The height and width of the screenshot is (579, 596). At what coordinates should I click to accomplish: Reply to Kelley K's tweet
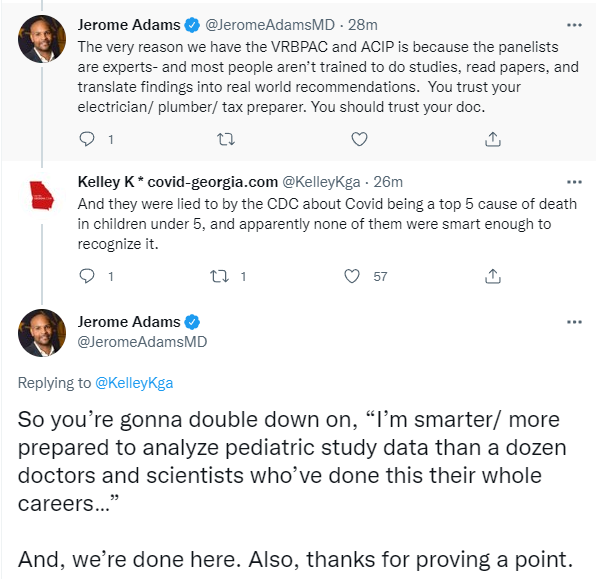[87, 276]
